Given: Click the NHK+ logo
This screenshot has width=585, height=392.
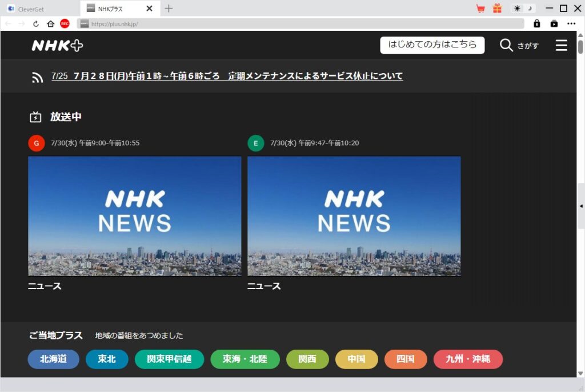Looking at the screenshot, I should 58,46.
